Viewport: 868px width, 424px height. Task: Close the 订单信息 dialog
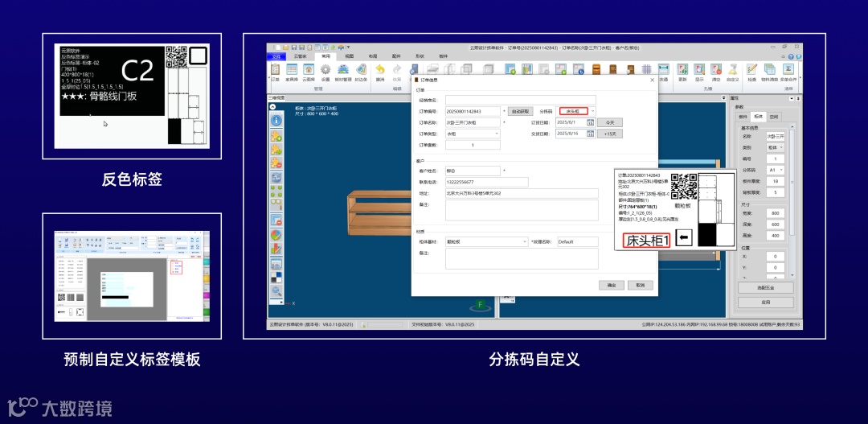(652, 80)
